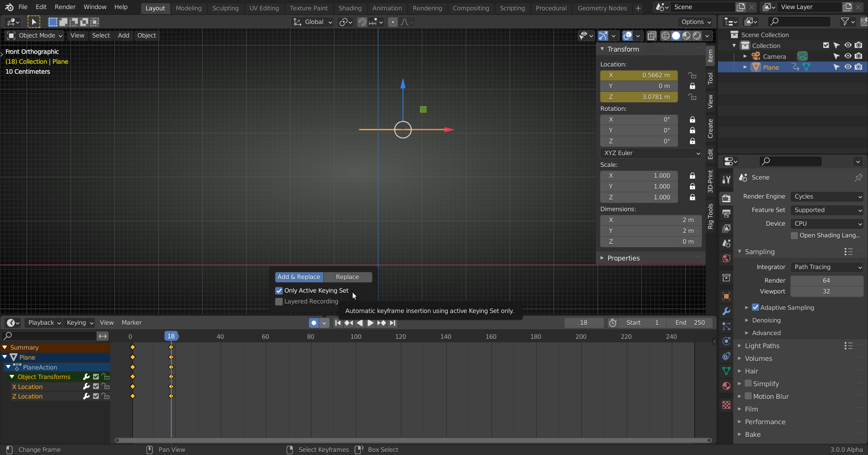This screenshot has height=455, width=868.
Task: Open the World properties tab (globe icon)
Action: tap(726, 258)
